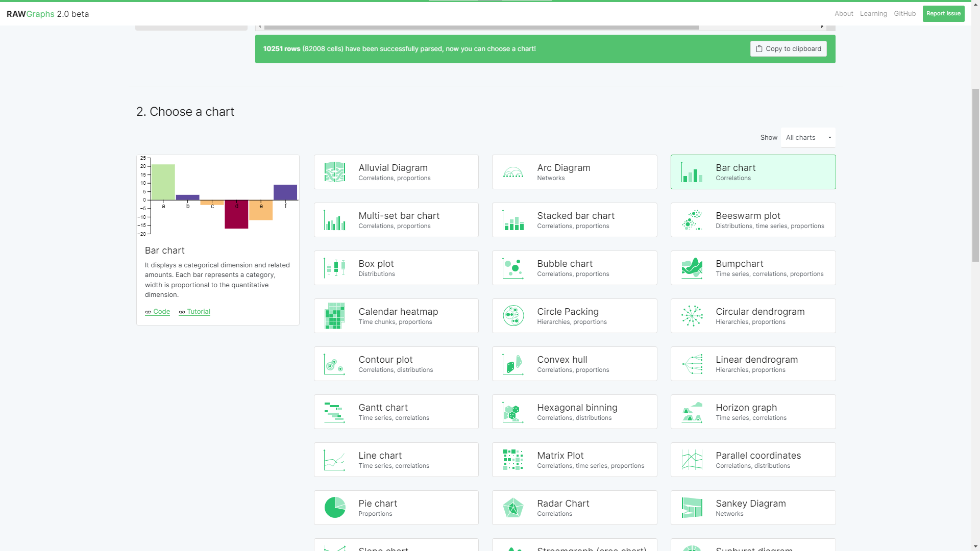Screen dimensions: 980x551
Task: Select the Radar Chart icon
Action: click(x=513, y=507)
